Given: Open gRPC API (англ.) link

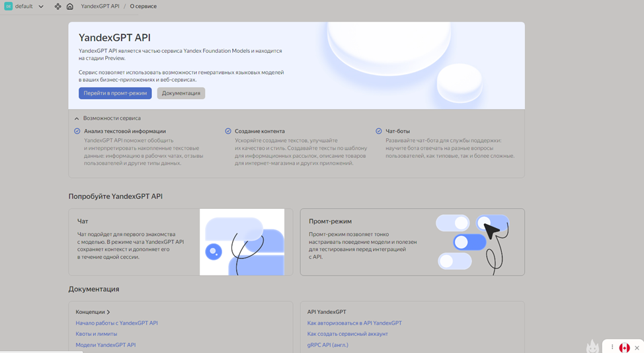Looking at the screenshot, I should tap(328, 345).
